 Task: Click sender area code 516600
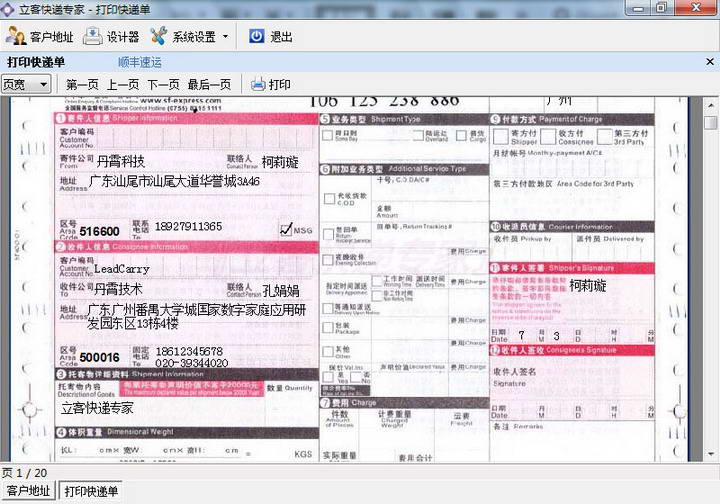100,231
